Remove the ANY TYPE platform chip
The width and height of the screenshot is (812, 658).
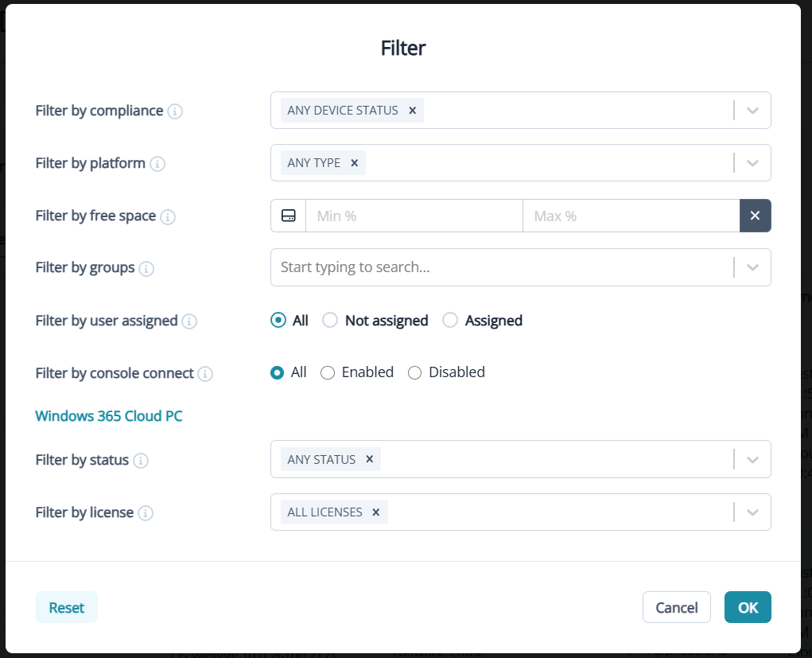(354, 162)
